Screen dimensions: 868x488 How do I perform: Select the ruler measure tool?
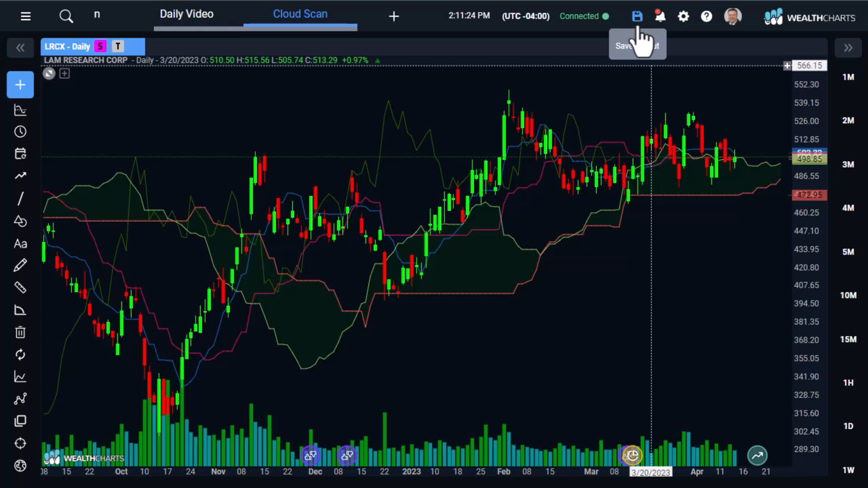click(x=20, y=287)
